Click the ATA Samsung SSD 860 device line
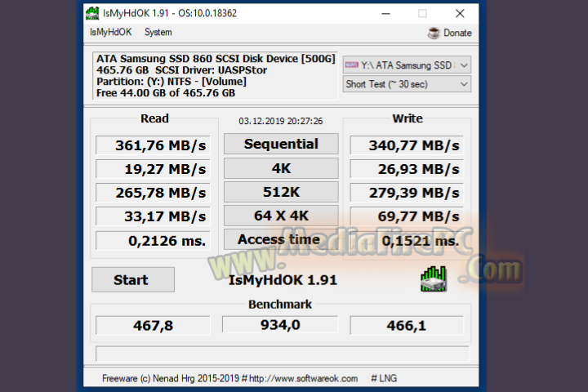Viewport: 588px width, 392px height. click(216, 59)
